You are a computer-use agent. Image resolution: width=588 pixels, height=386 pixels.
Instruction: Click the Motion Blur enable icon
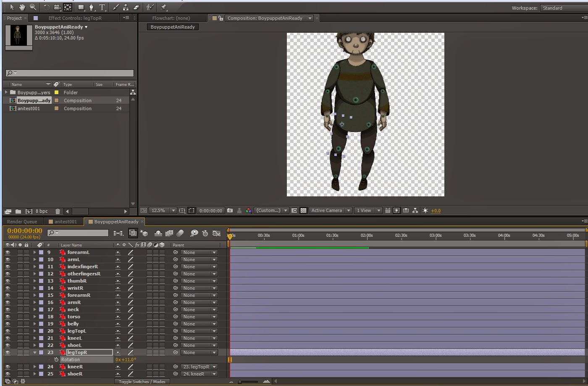180,233
